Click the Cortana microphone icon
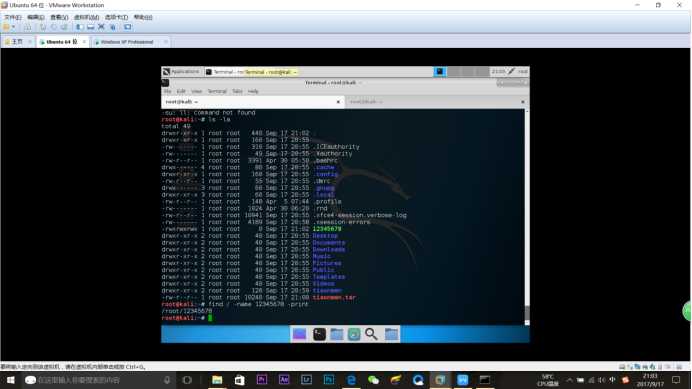Viewport: 692px width, 389px height. click(167, 380)
